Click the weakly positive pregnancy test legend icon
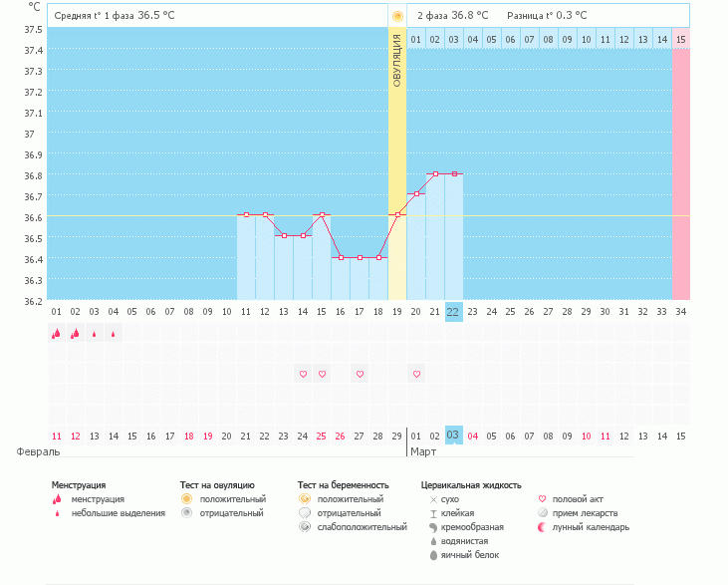This screenshot has width=728, height=585. coord(304,527)
